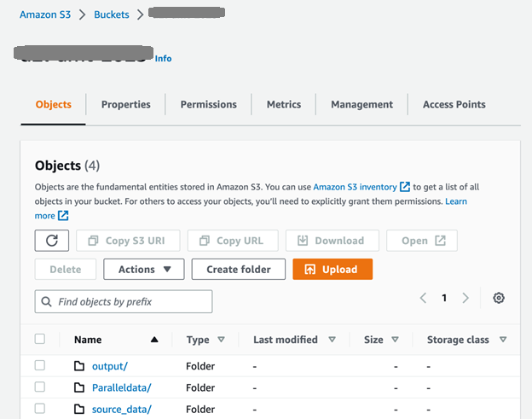Click the folder icon for output/

point(79,366)
